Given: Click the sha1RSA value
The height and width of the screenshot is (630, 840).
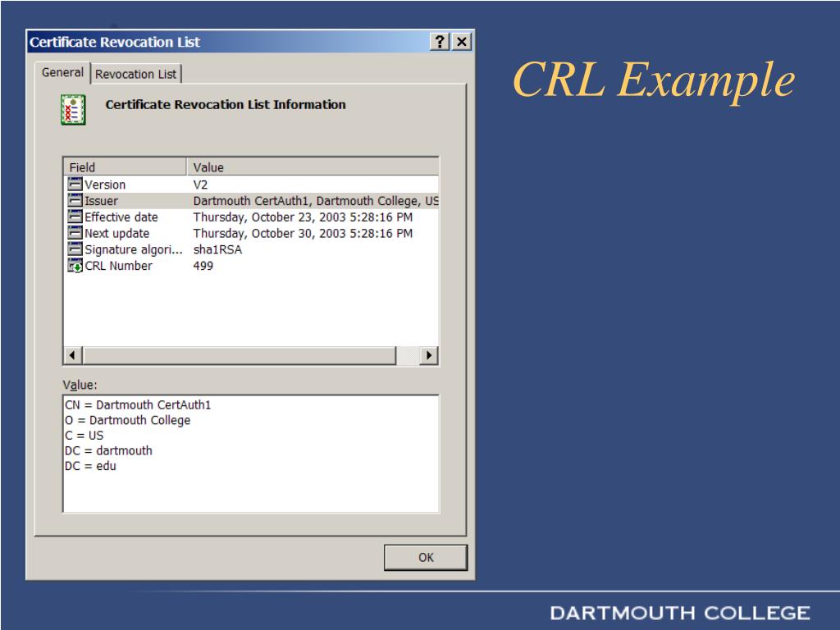Looking at the screenshot, I should [x=217, y=249].
